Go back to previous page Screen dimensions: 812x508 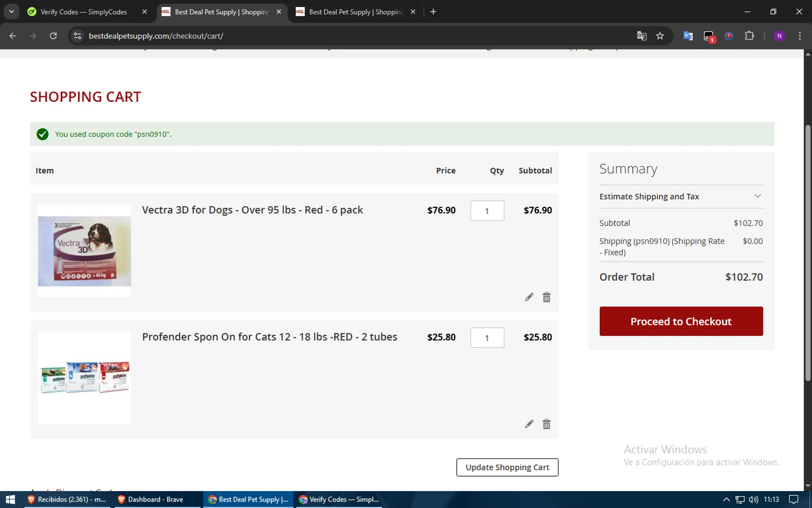[x=13, y=36]
